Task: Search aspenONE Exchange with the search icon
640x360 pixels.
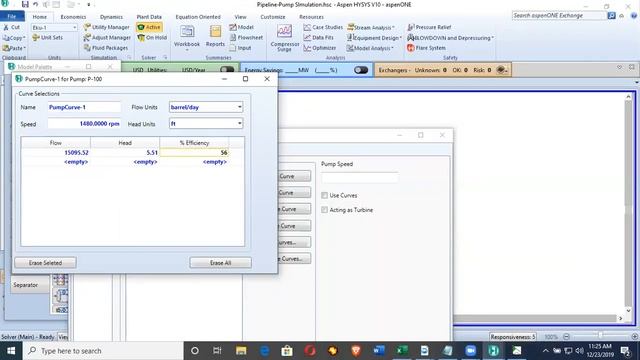Action: pos(611,16)
